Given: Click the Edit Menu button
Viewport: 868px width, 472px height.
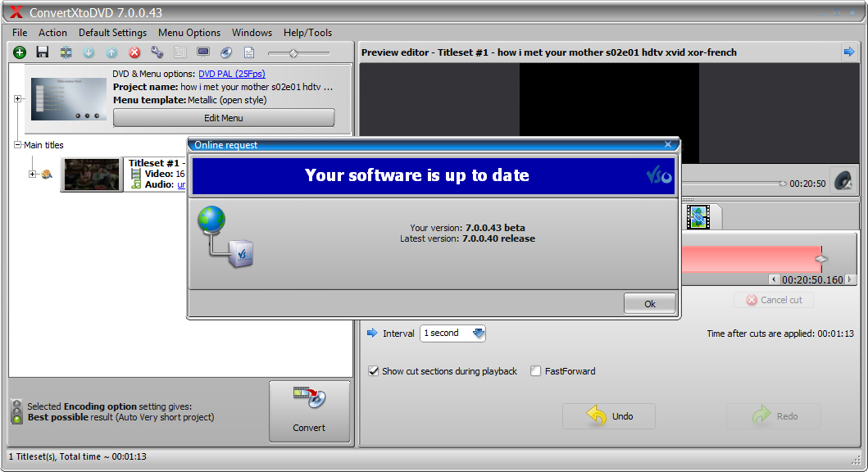Looking at the screenshot, I should (224, 118).
